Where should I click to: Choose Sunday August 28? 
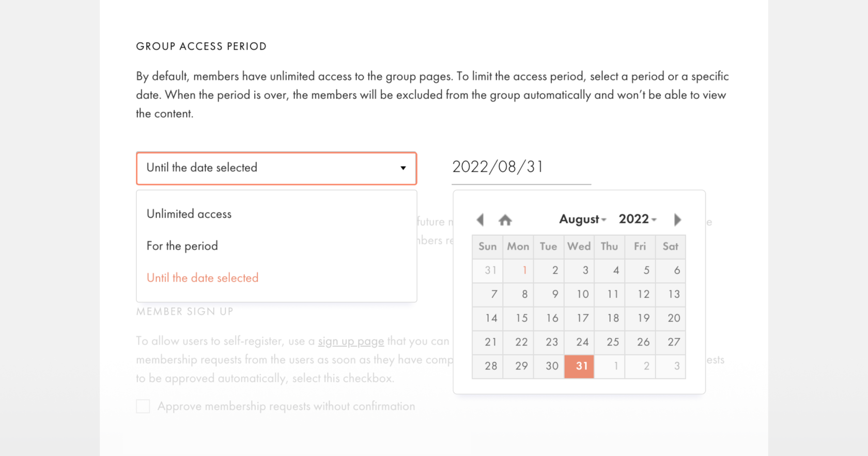click(x=488, y=366)
